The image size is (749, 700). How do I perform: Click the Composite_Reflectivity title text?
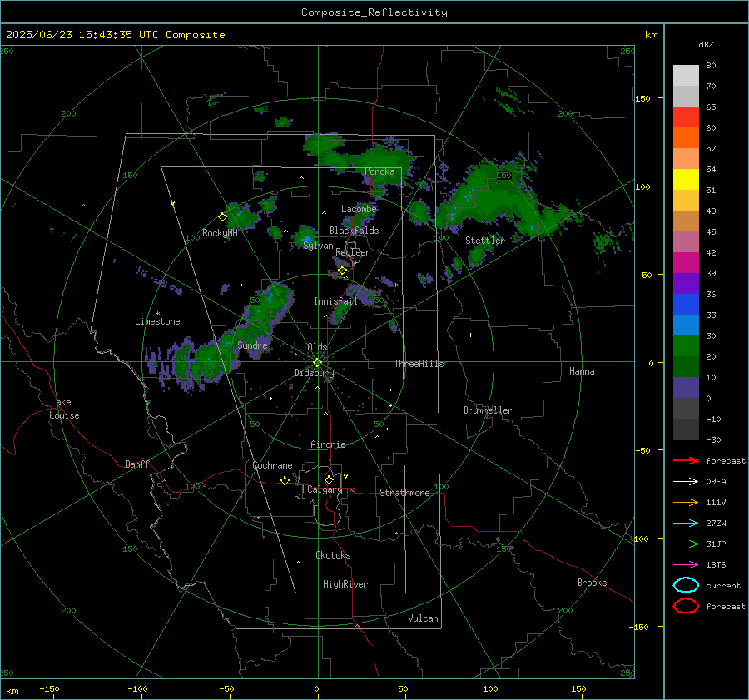[374, 12]
